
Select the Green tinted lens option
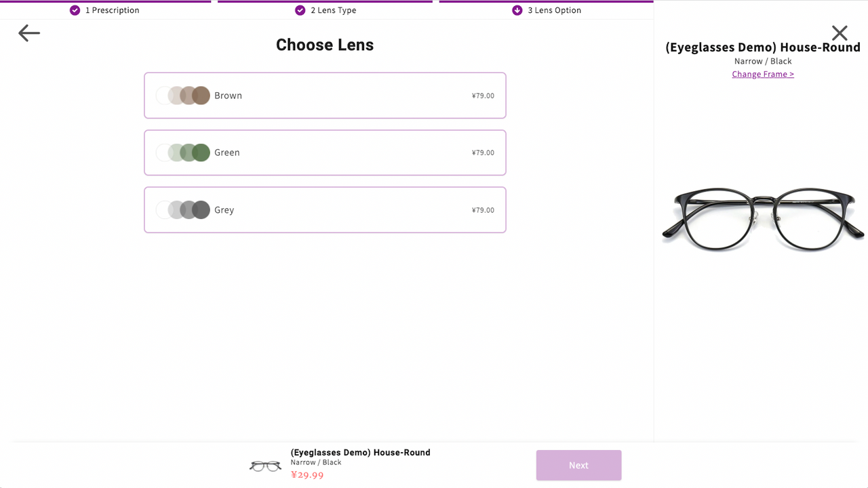point(325,152)
